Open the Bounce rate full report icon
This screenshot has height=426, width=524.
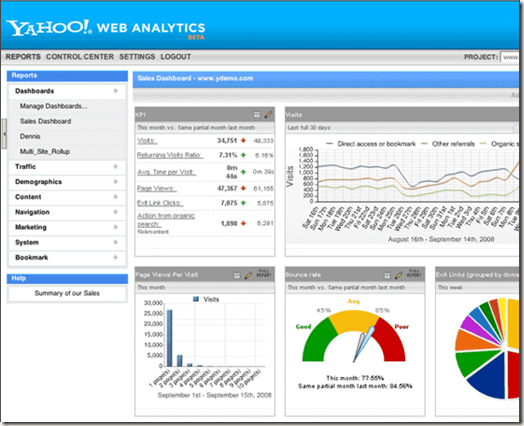(x=414, y=273)
